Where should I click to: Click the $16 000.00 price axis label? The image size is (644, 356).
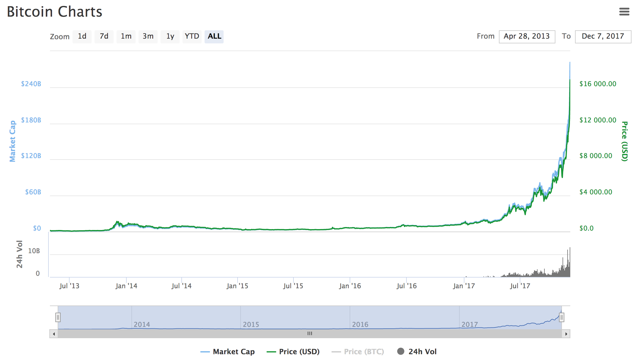pos(598,84)
